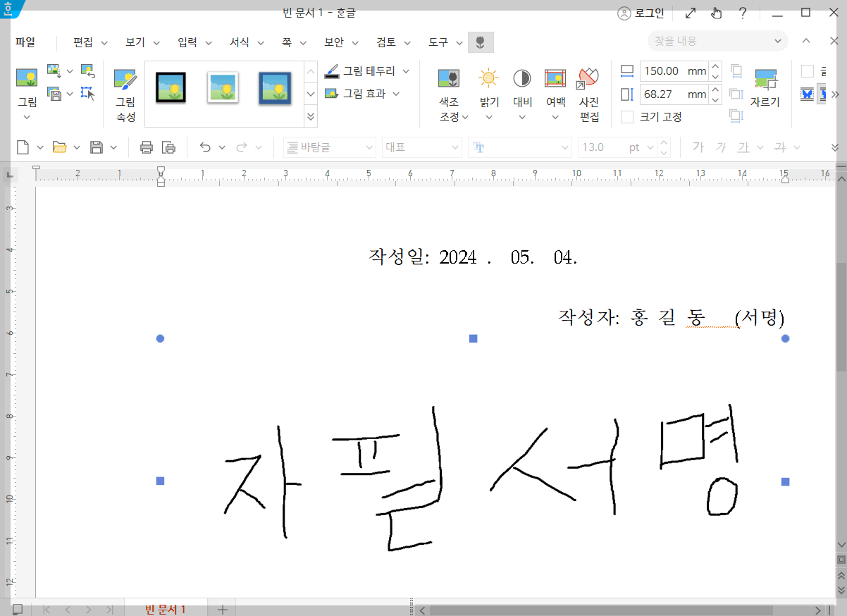This screenshot has width=847, height=616.
Task: Select the blue framed picture style thumbnail
Action: tap(274, 87)
